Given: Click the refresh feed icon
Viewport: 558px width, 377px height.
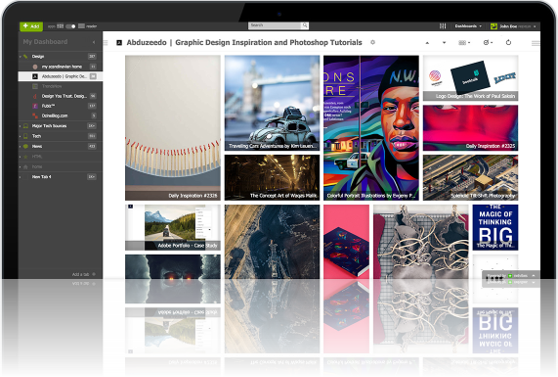Looking at the screenshot, I should pos(508,42).
